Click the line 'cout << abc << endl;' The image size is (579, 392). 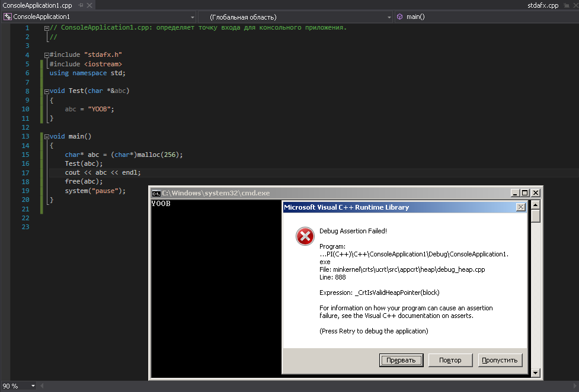tap(103, 172)
